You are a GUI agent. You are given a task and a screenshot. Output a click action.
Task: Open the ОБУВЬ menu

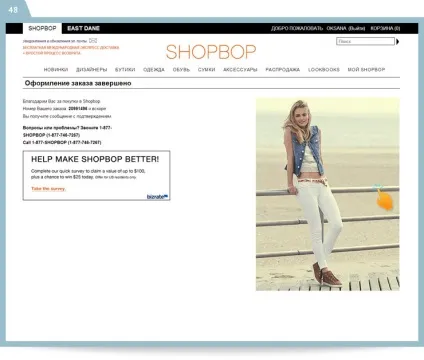[x=181, y=70]
